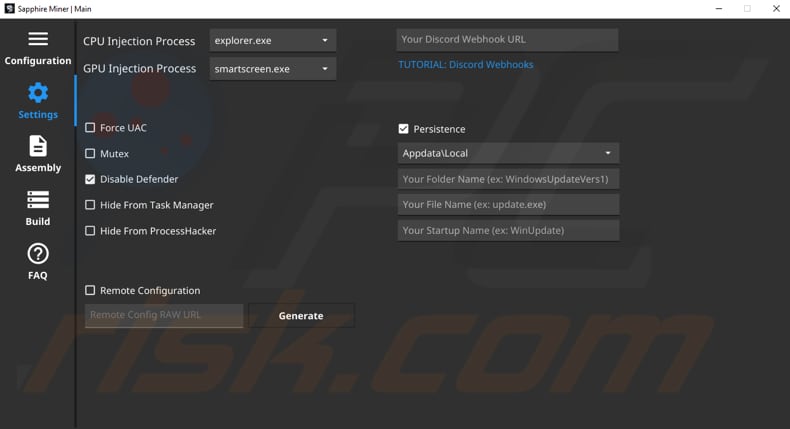Viewport: 790px width, 429px height.
Task: Open TUTORIAL: Discord Webhooks link
Action: click(x=466, y=65)
